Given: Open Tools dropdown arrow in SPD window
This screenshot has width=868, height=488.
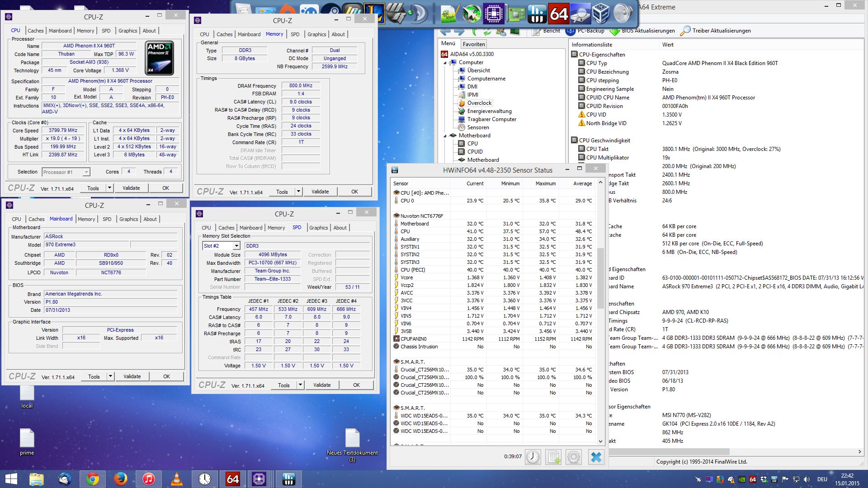Looking at the screenshot, I should (300, 385).
